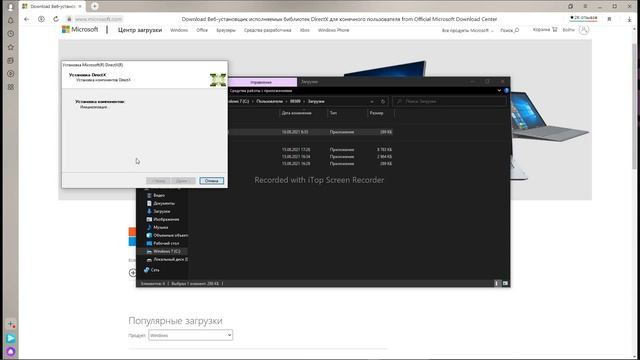This screenshot has height=360, width=640.
Task: Open the Yandex protect icon beside back arrow
Action: (41, 19)
